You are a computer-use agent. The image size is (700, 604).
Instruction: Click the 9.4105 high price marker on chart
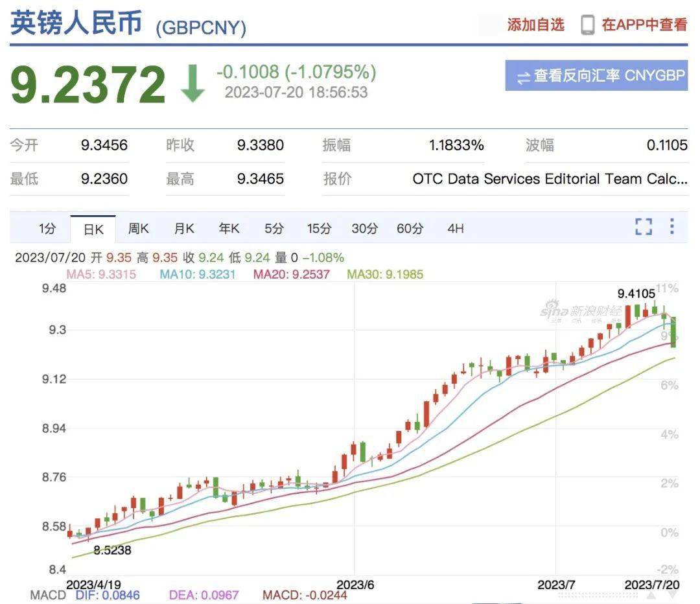pos(636,294)
